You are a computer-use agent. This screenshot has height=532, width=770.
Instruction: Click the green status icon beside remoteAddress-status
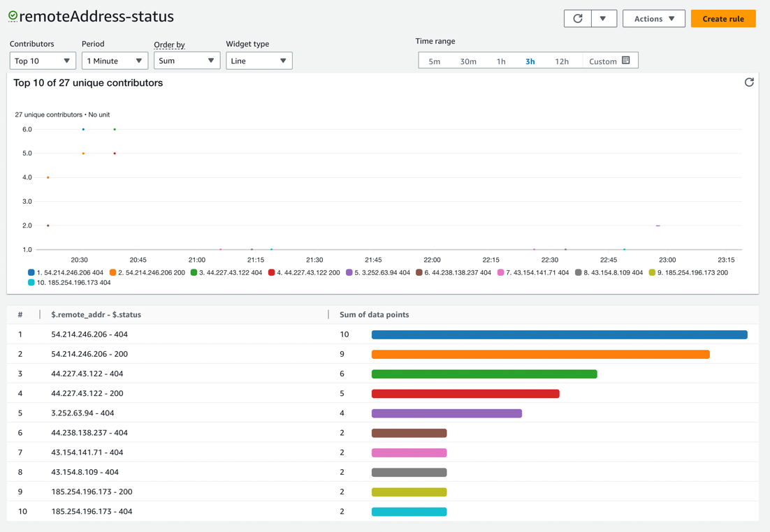(13, 15)
